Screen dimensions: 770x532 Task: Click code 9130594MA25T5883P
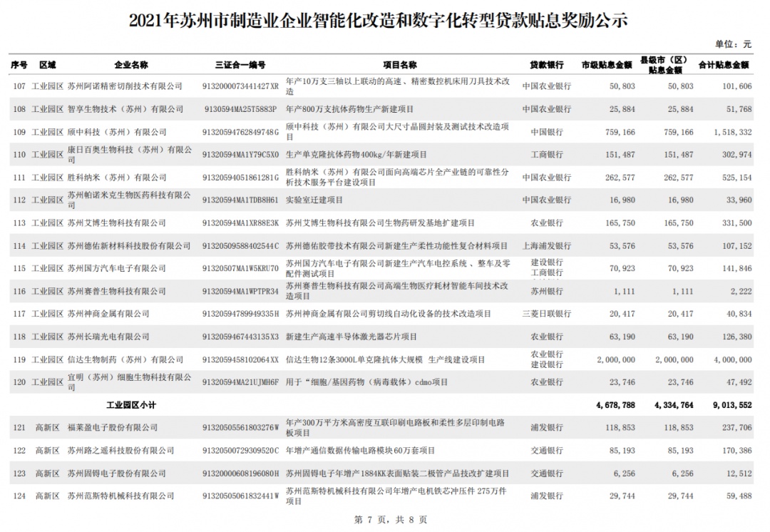241,109
